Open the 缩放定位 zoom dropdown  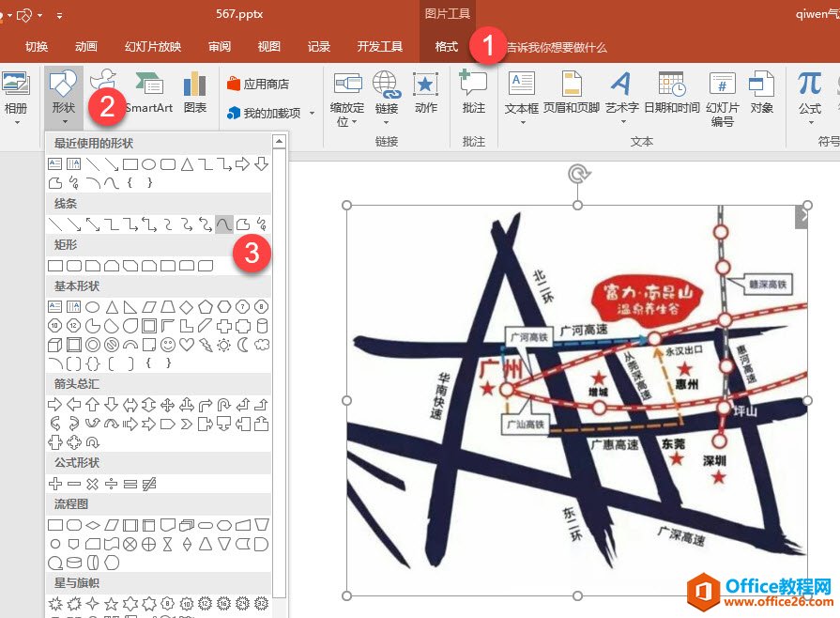[x=346, y=100]
